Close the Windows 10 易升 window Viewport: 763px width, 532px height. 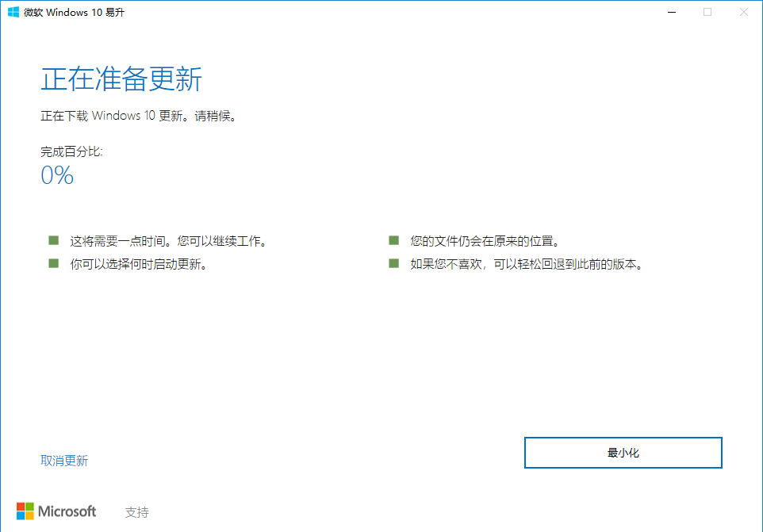(x=743, y=12)
